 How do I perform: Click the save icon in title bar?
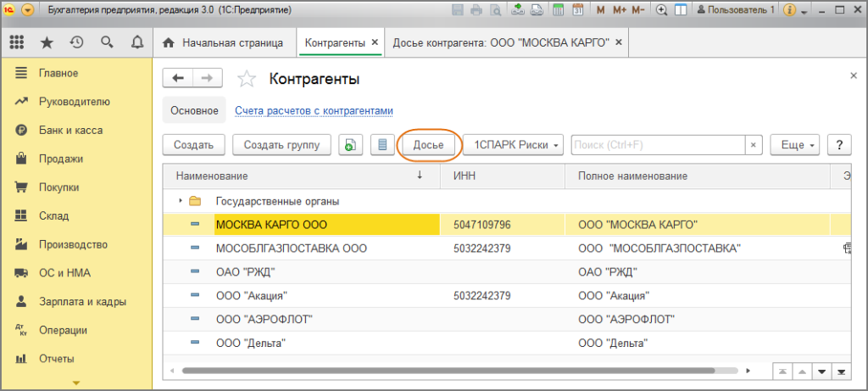458,10
